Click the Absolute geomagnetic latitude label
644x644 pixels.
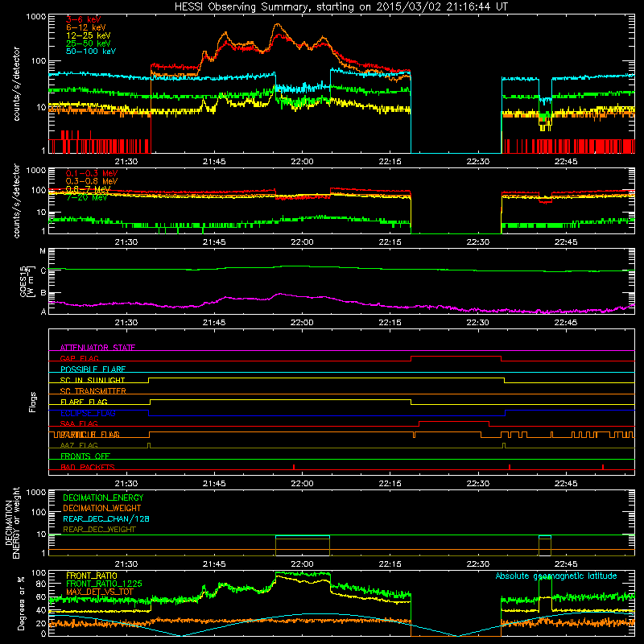pos(556,576)
